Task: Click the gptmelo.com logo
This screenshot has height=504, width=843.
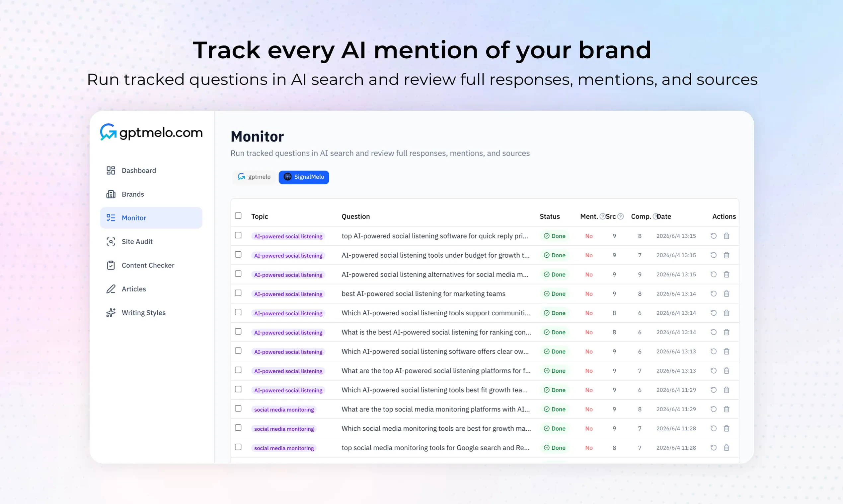Action: pyautogui.click(x=151, y=132)
